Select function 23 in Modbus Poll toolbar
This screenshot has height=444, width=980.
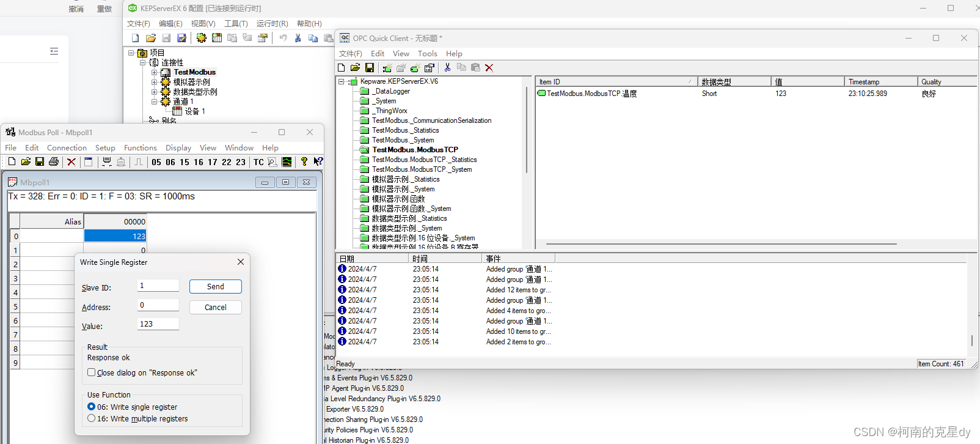241,162
